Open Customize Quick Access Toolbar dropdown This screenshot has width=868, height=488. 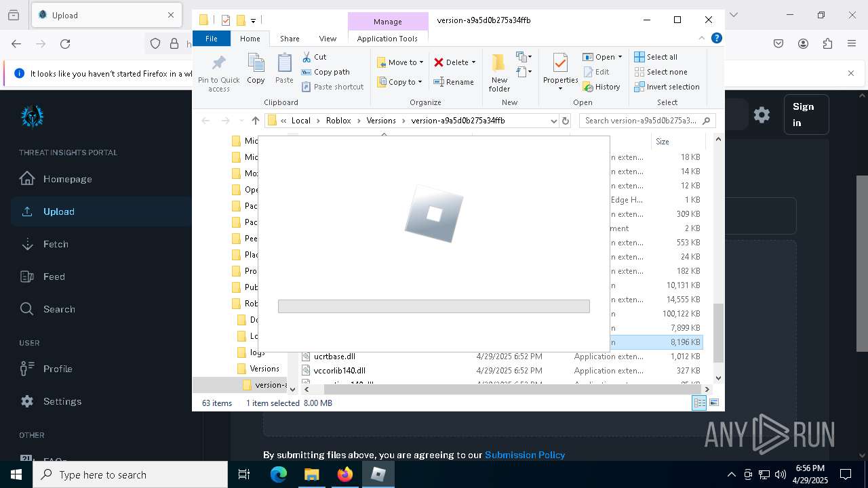(x=253, y=20)
